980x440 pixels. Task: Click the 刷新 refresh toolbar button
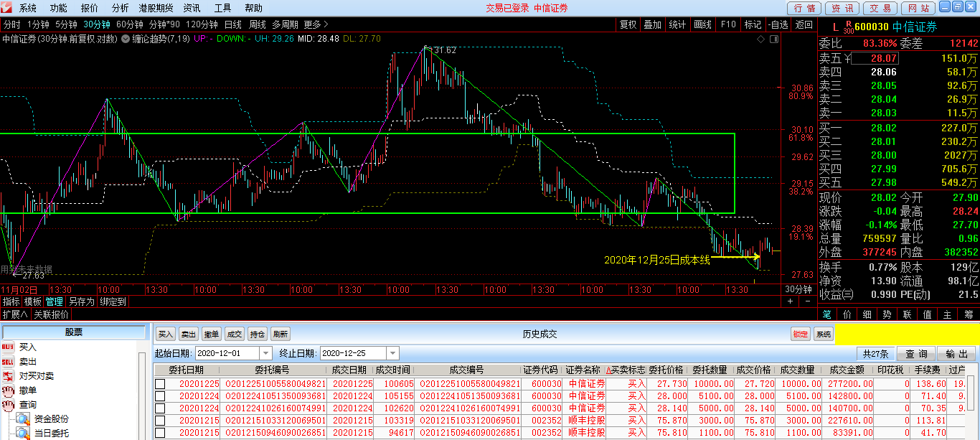pyautogui.click(x=281, y=334)
